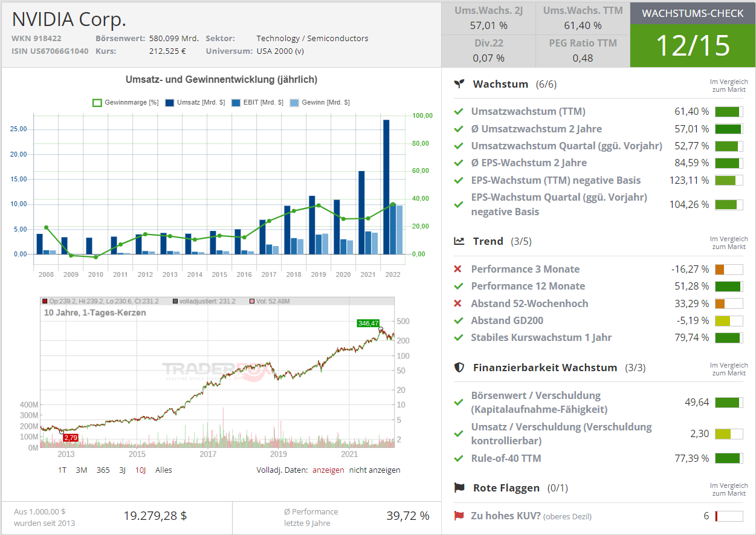Click the Zu hohes KUV red comparison bar
The image size is (756, 535).
729,516
